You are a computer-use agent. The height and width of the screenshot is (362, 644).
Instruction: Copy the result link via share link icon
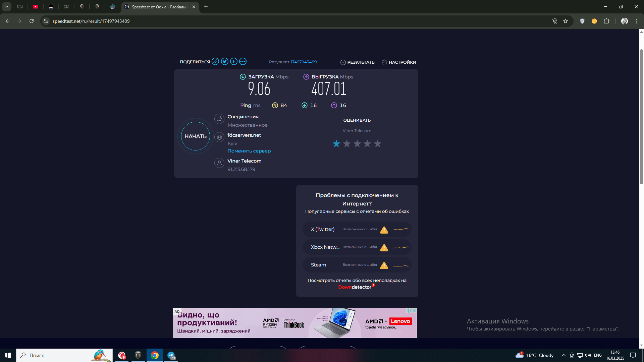click(215, 61)
